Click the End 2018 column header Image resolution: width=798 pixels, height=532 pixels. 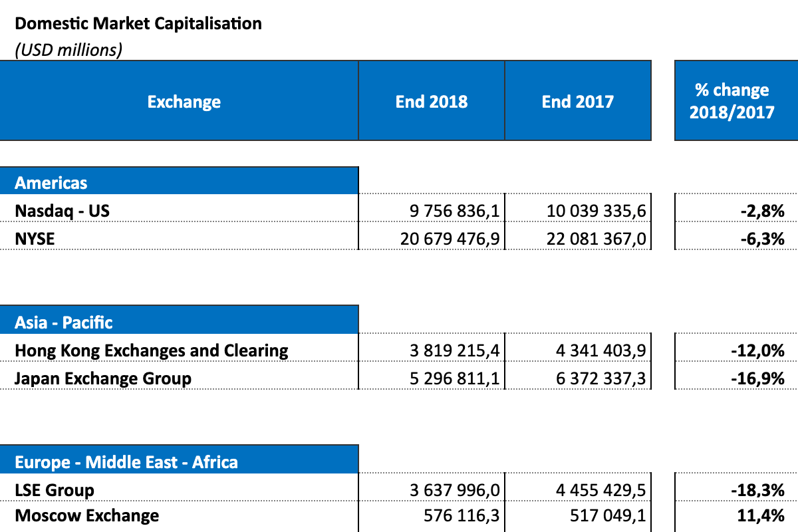432,102
